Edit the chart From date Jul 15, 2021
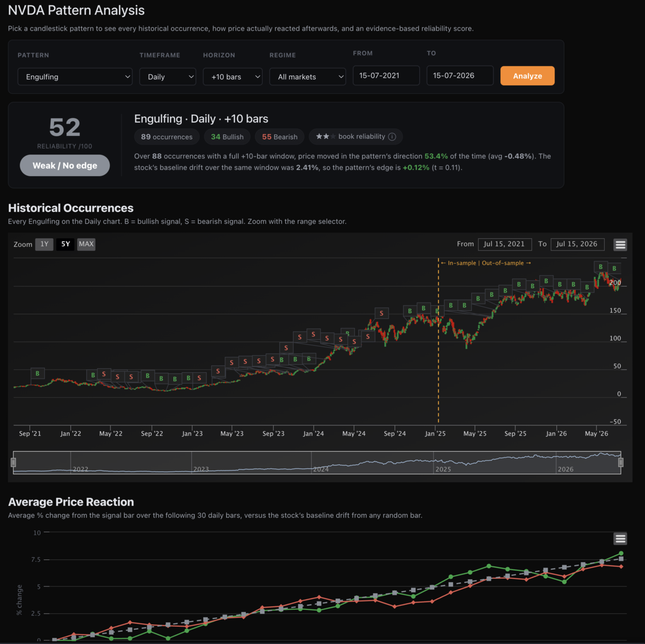 504,244
